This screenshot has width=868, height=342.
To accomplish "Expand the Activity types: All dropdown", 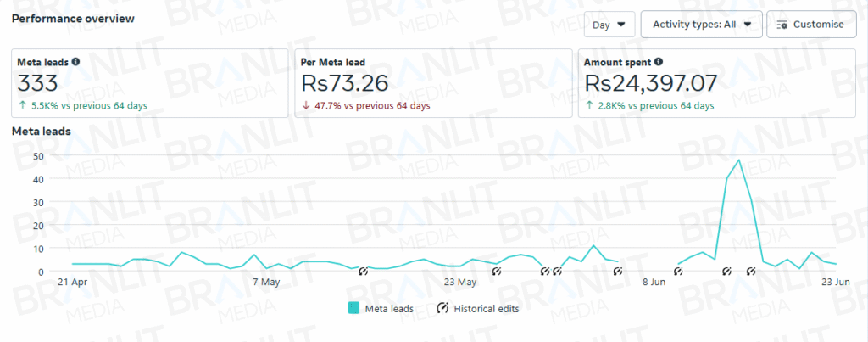I will (701, 25).
